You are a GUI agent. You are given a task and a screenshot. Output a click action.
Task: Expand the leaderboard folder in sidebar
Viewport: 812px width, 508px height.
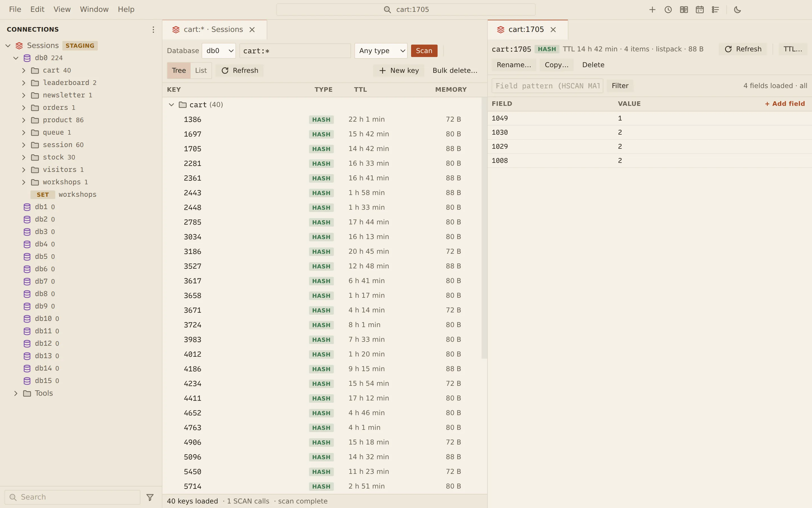tap(23, 83)
